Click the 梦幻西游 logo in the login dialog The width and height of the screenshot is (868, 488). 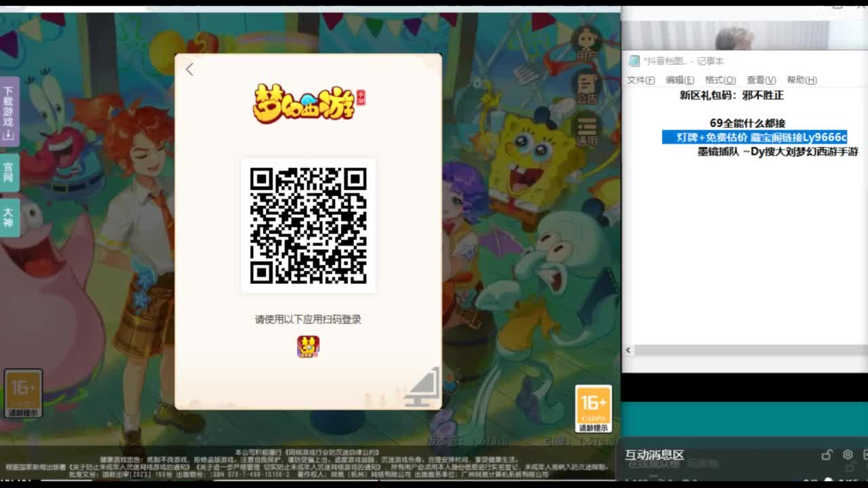tap(309, 102)
